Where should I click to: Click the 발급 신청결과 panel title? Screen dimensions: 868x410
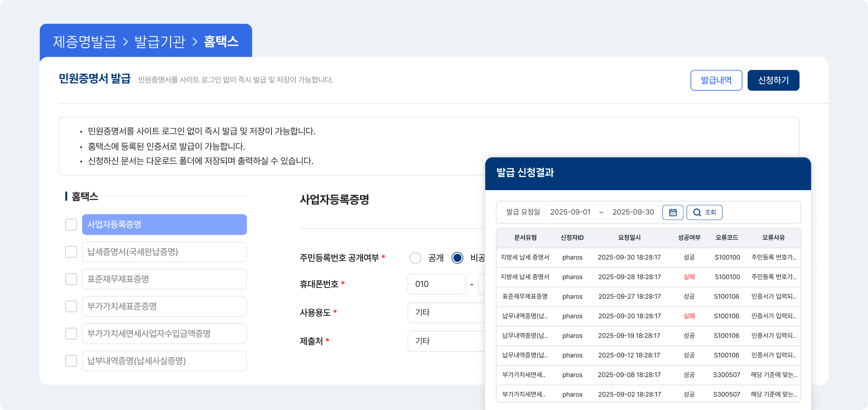pyautogui.click(x=525, y=173)
